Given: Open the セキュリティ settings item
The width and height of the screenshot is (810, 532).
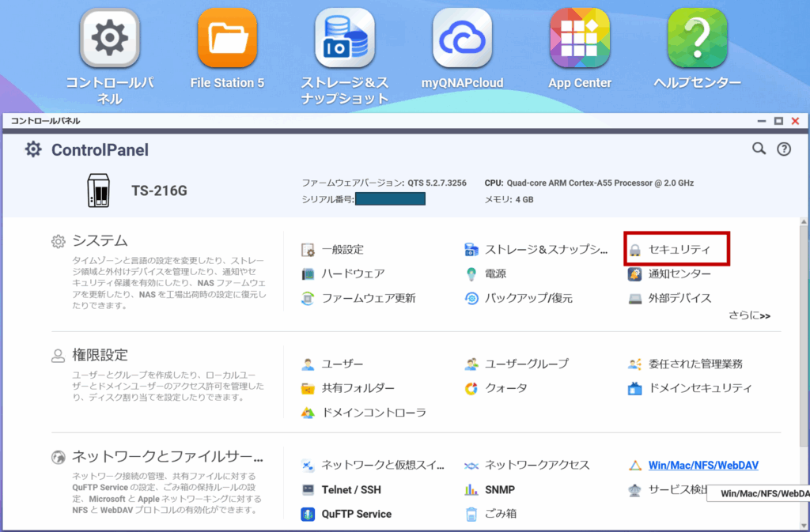Looking at the screenshot, I should coord(679,250).
